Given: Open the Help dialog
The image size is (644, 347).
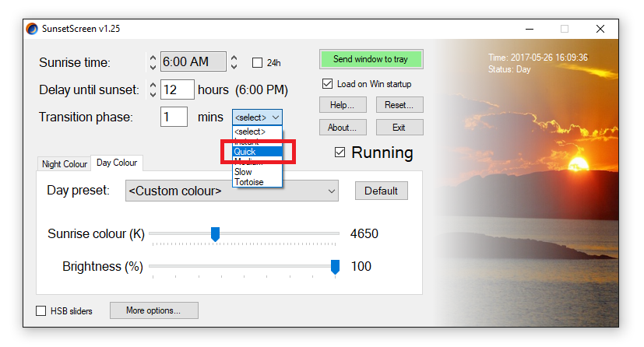Looking at the screenshot, I should click(x=343, y=105).
